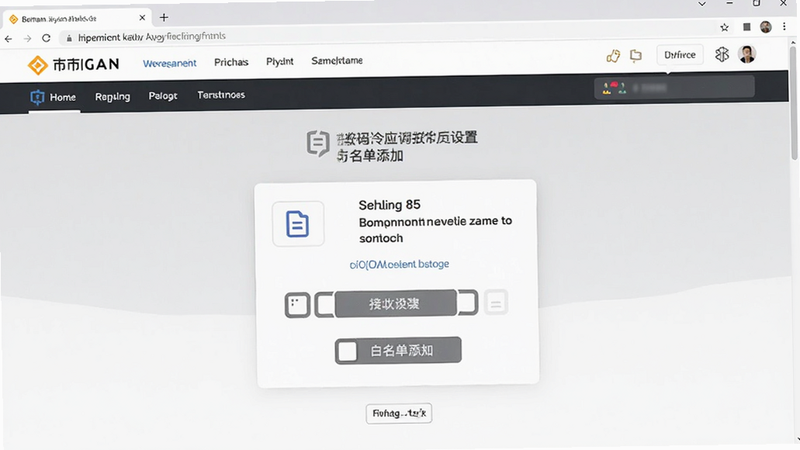This screenshot has height=450, width=800.
Task: Click the Drfirce button
Action: pyautogui.click(x=680, y=55)
